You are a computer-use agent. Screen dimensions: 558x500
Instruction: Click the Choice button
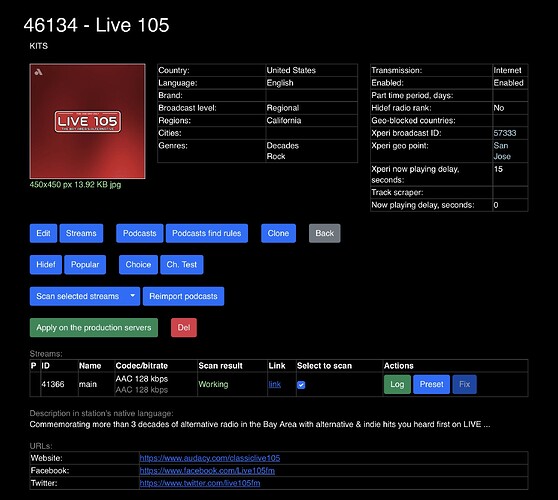[138, 265]
